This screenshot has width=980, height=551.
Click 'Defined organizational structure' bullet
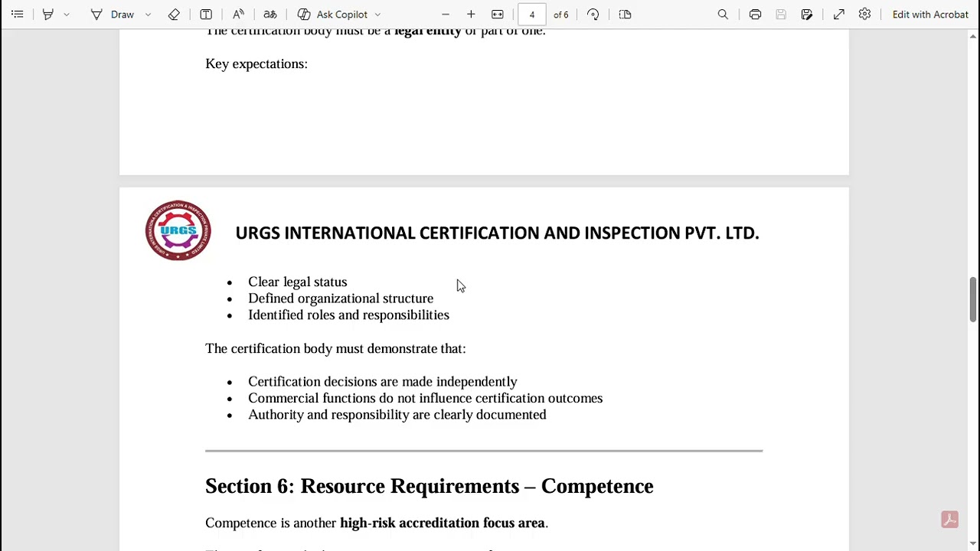341,298
